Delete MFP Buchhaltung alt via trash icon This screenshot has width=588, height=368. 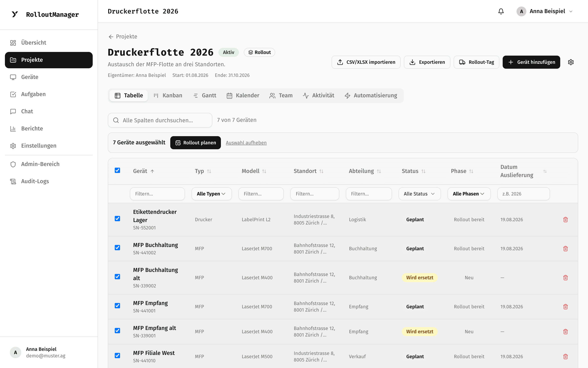point(565,278)
